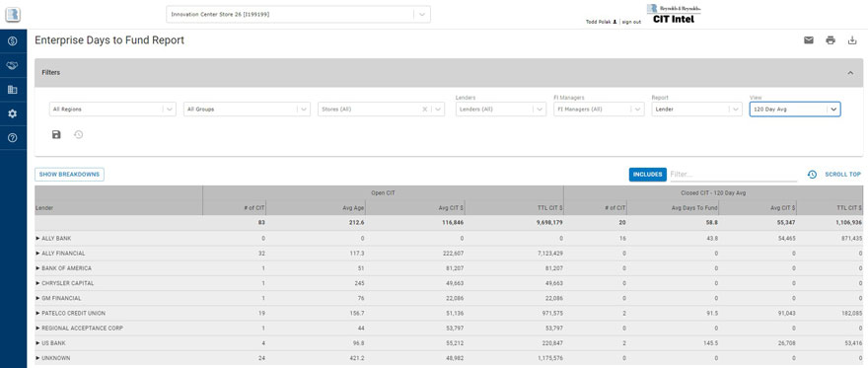
Task: Open the Report Lender dropdown
Action: click(696, 110)
